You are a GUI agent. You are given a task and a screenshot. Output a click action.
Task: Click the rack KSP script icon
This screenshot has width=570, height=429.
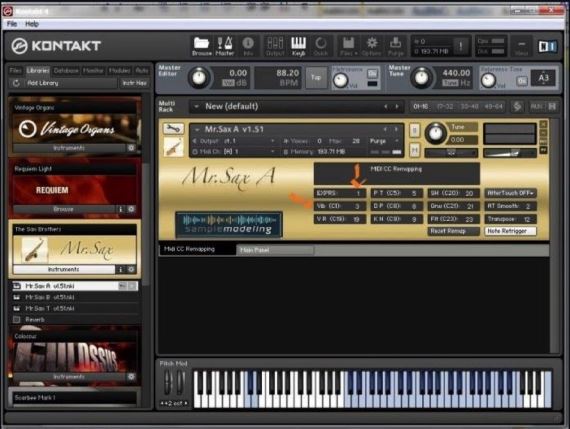(x=517, y=107)
